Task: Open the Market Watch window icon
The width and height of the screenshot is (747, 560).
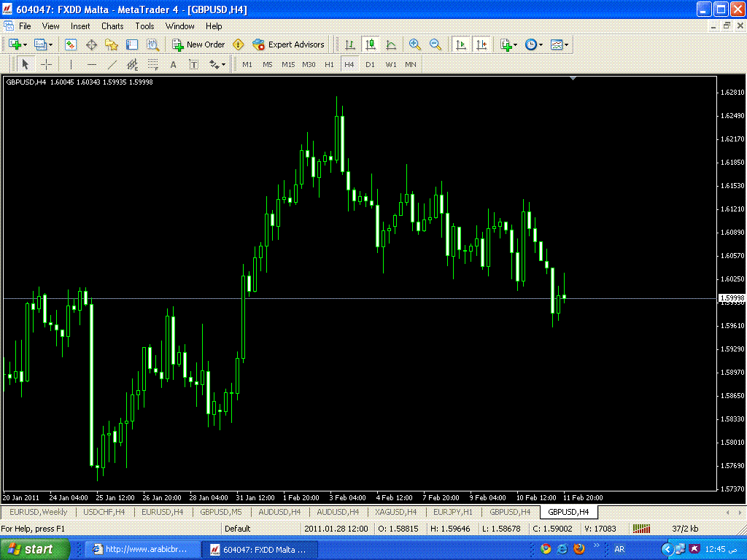Action: click(71, 44)
